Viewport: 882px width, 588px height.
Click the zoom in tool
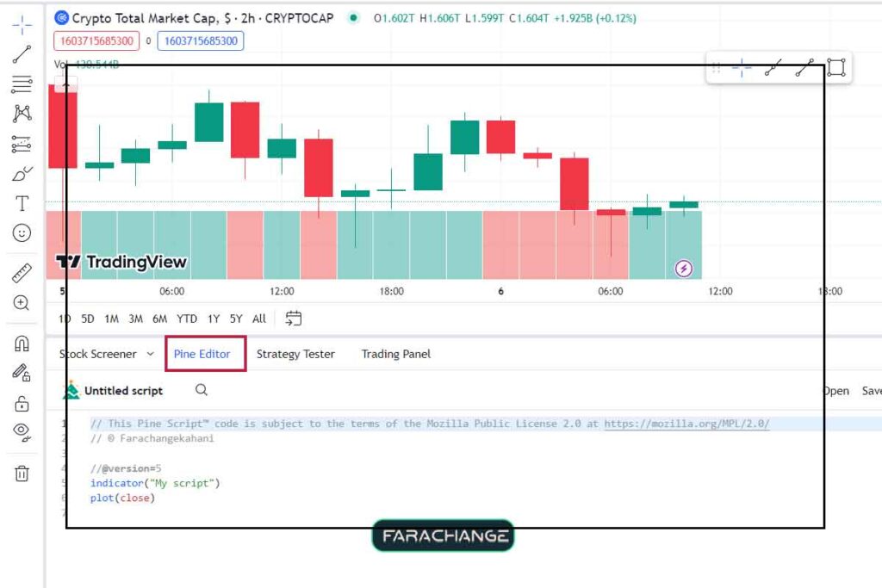click(22, 303)
